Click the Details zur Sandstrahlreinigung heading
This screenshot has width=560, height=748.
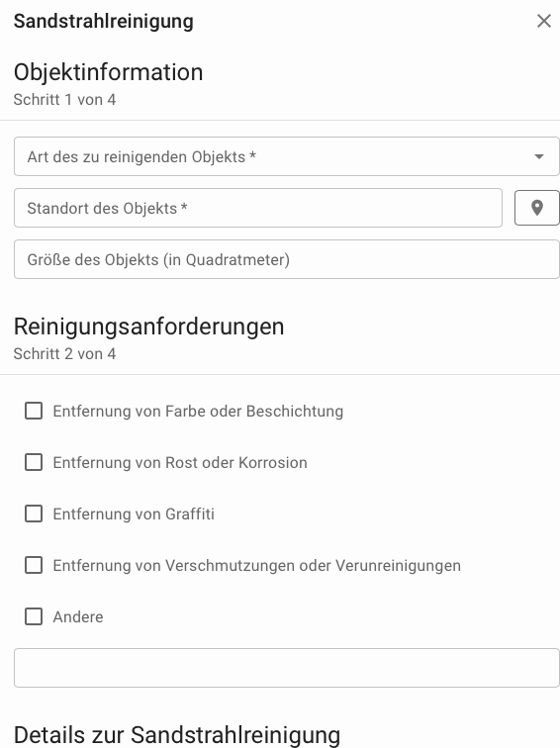tap(177, 735)
